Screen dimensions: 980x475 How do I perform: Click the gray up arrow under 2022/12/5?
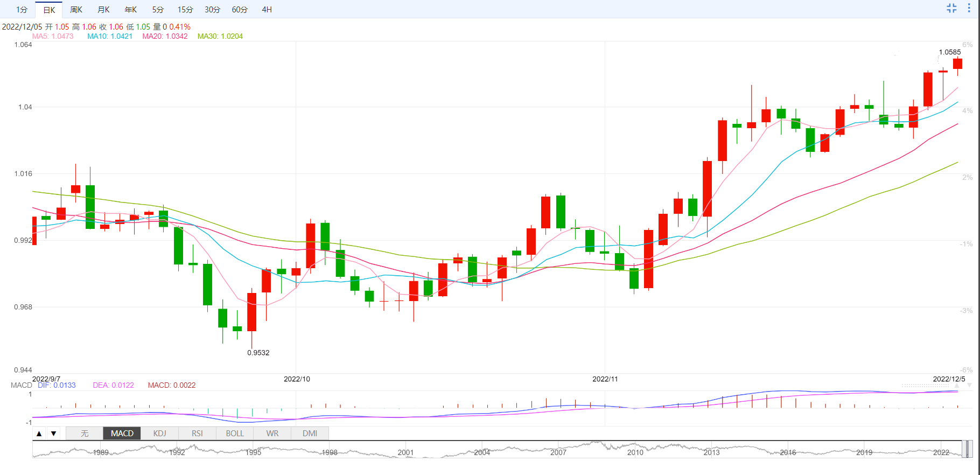tap(957, 386)
